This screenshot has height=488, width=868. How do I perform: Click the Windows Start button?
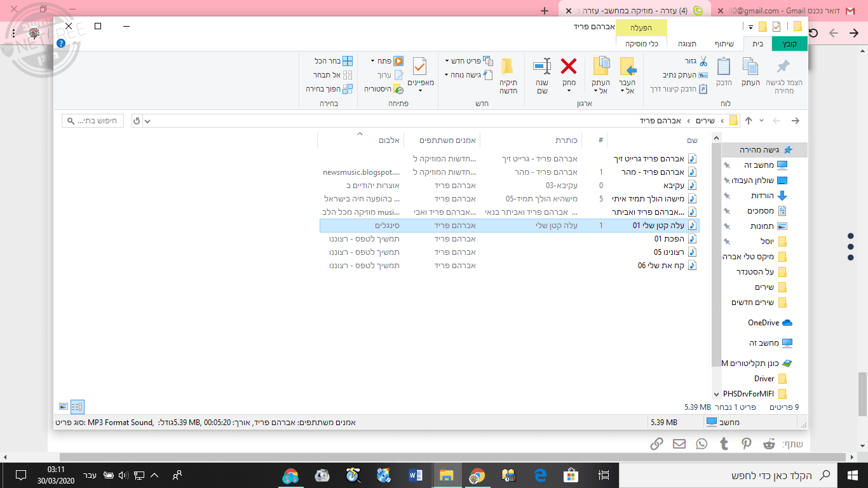(x=853, y=475)
